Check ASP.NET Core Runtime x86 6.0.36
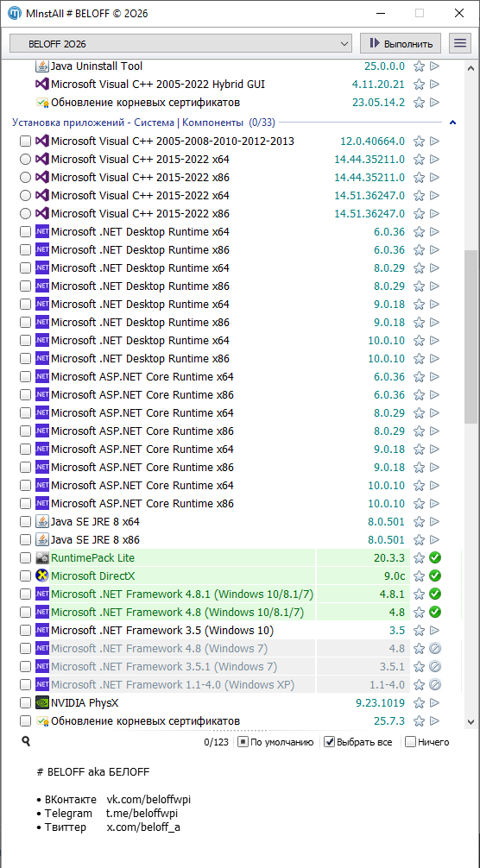The width and height of the screenshot is (480, 868). (25, 394)
